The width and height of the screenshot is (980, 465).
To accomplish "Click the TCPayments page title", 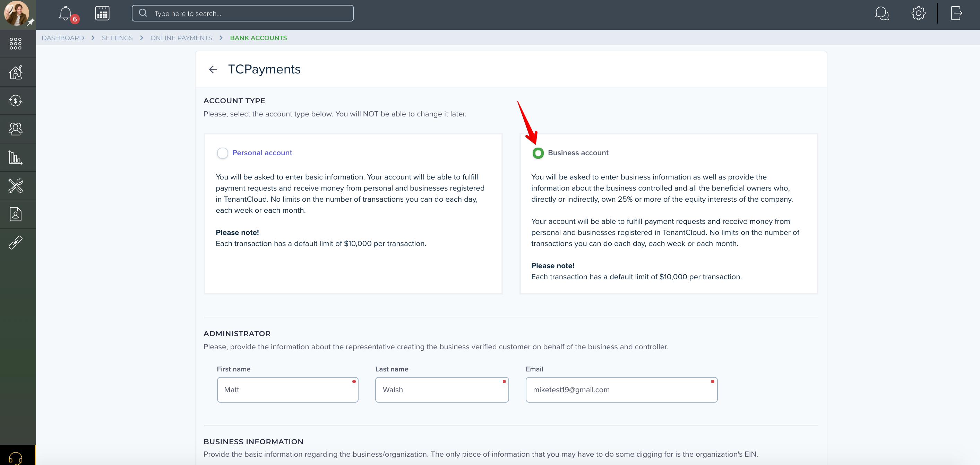I will [264, 69].
